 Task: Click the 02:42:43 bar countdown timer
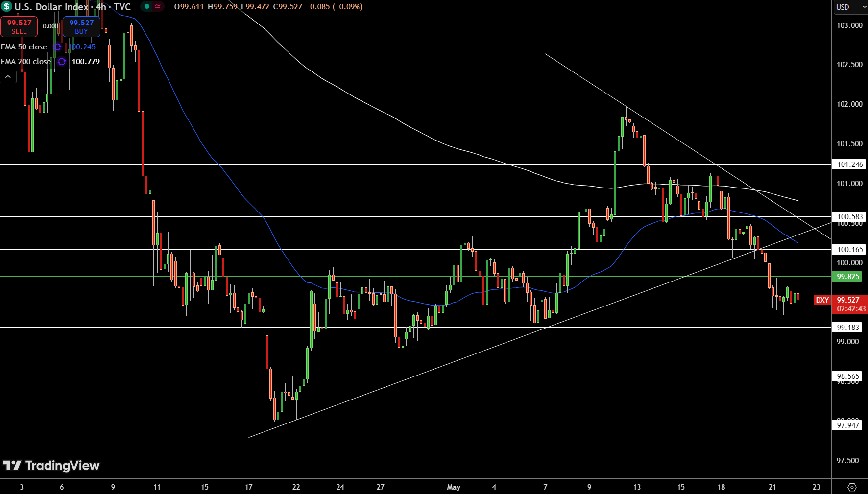(851, 309)
